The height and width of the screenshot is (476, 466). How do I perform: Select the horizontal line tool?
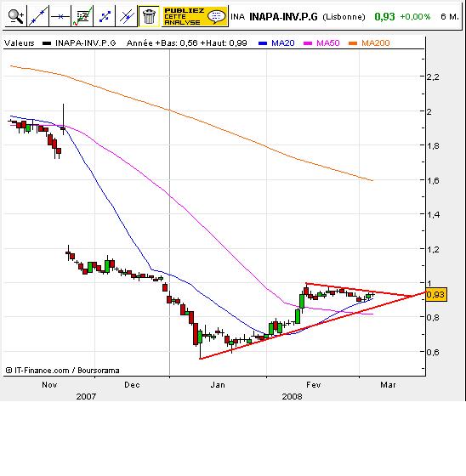[60, 16]
